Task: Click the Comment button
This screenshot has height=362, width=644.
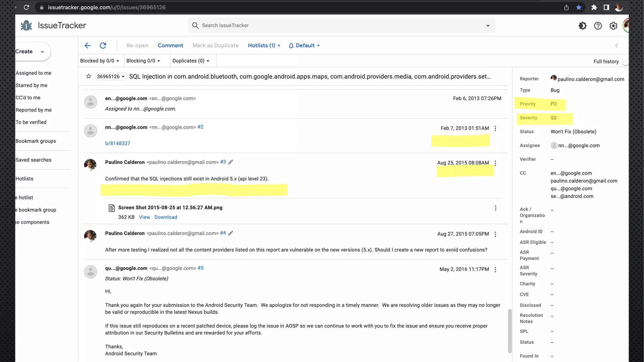Action: coord(170,46)
